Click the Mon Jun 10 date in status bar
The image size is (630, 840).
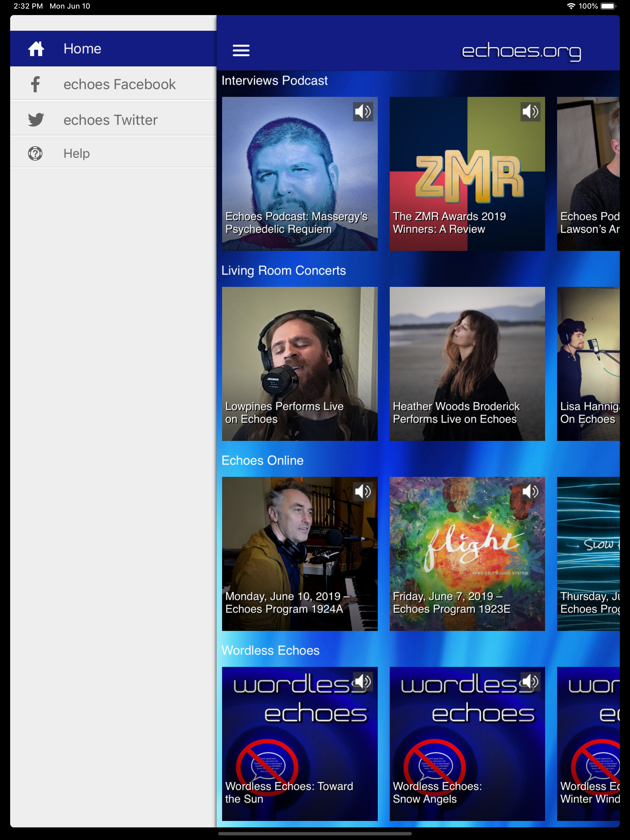70,6
